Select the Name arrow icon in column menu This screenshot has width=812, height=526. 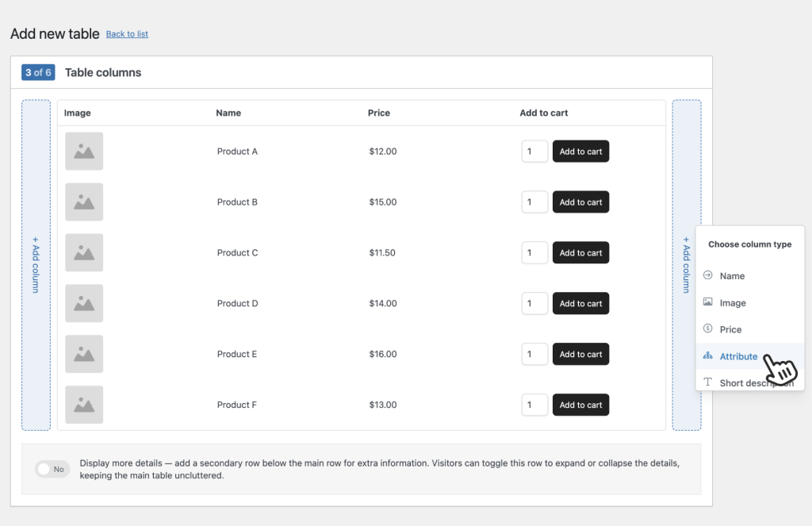(x=709, y=275)
